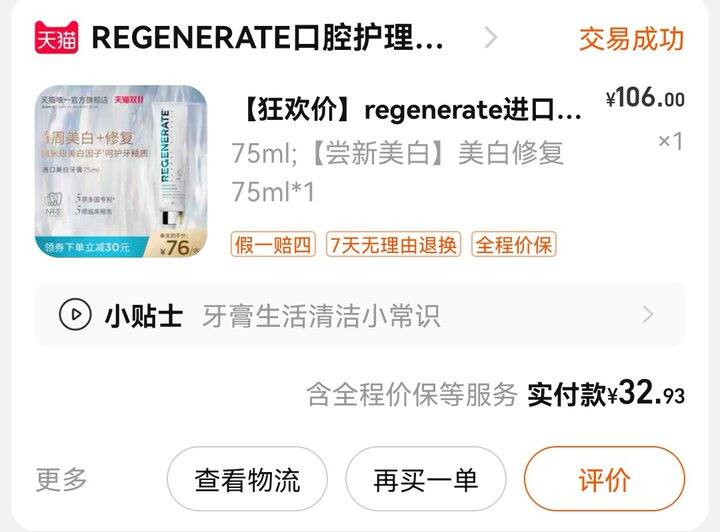720x532 pixels.
Task: Tap the Tmall store logo icon
Action: coord(56,38)
